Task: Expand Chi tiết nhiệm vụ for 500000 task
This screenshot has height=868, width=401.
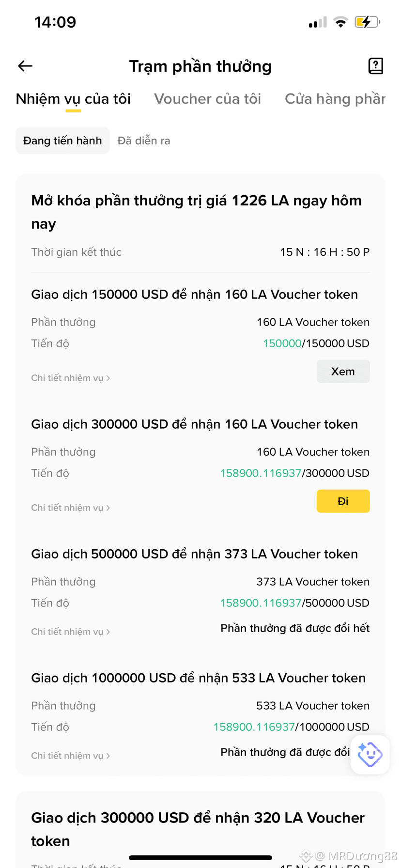Action: pyautogui.click(x=71, y=632)
